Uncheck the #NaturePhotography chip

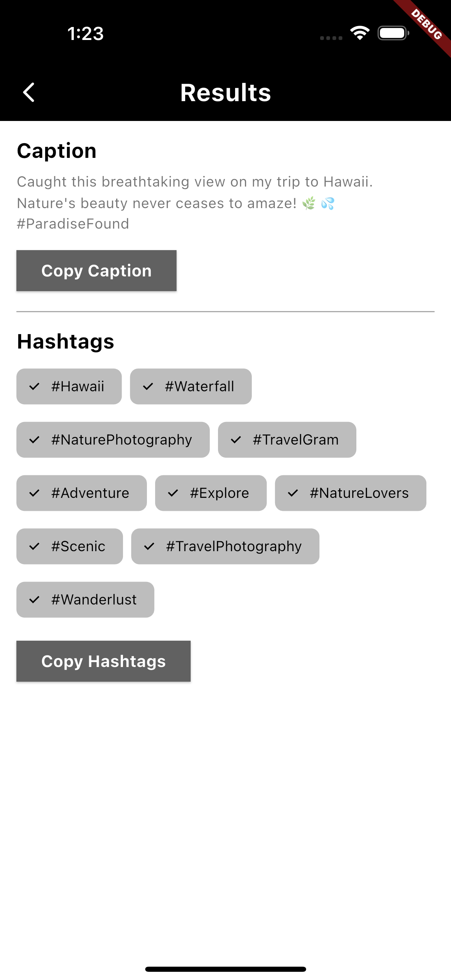pyautogui.click(x=113, y=440)
